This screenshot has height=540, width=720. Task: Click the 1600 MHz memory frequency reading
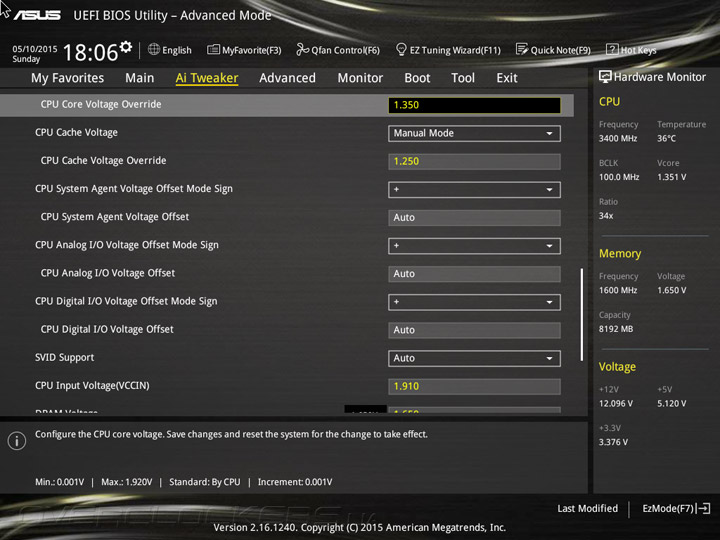[x=618, y=290]
